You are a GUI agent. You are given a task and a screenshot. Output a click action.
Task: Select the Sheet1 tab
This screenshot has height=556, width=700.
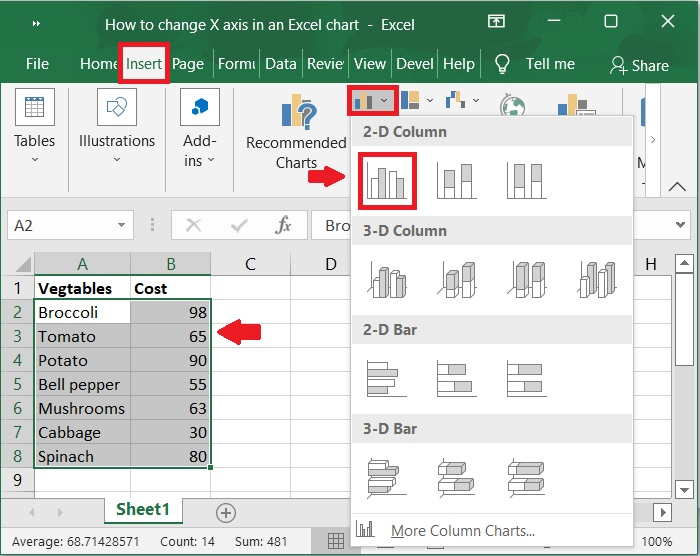tap(143, 510)
